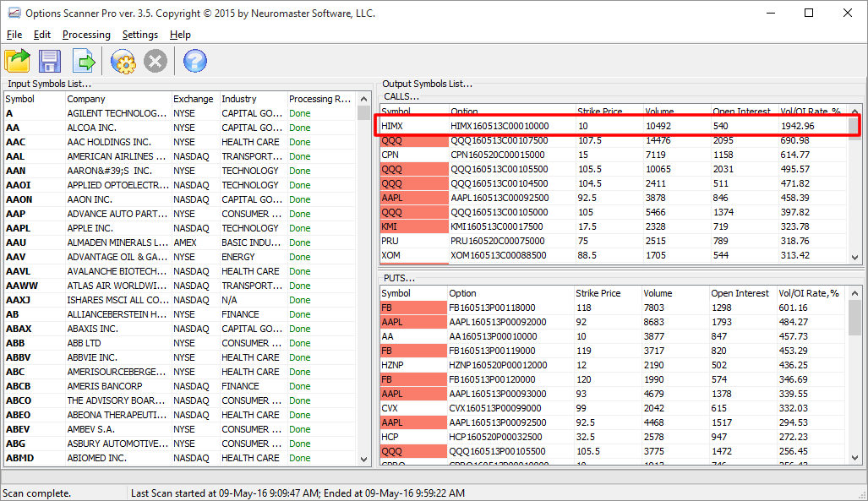Click the globe-and-gear processing toolbar icon

click(x=123, y=61)
